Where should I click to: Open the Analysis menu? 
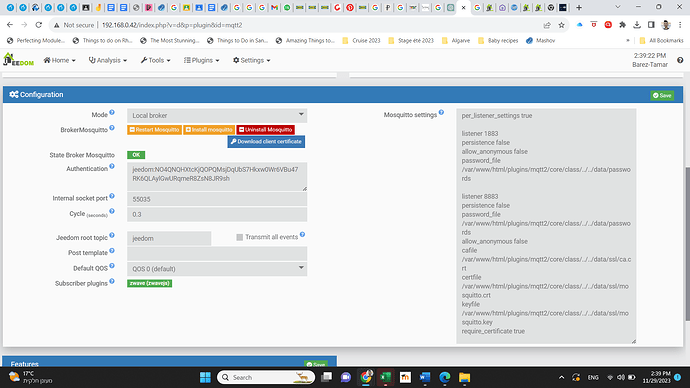point(108,60)
